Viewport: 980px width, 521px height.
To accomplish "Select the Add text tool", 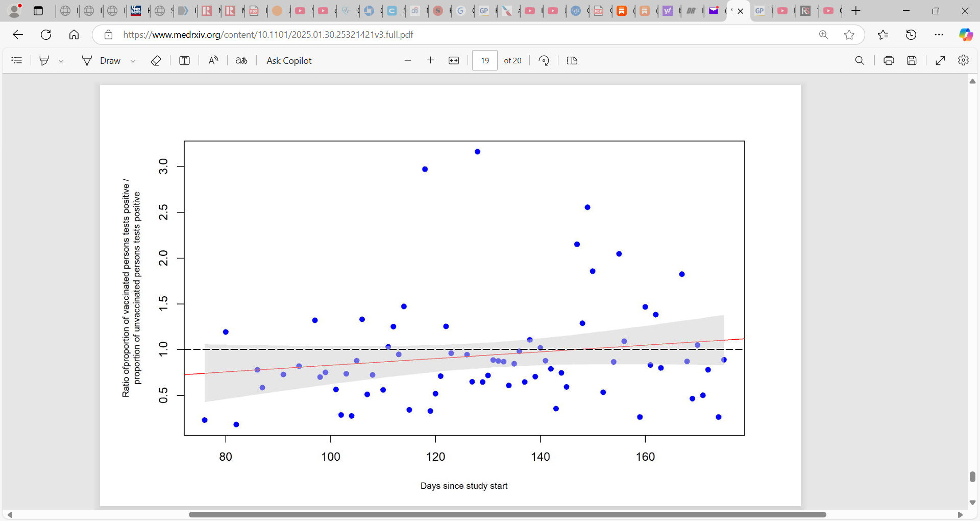I will pyautogui.click(x=184, y=60).
